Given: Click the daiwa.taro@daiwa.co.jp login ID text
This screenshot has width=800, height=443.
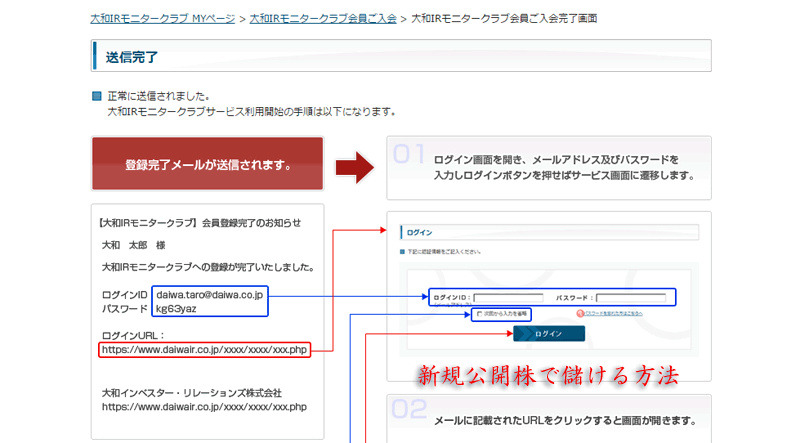Looking at the screenshot, I should [209, 294].
